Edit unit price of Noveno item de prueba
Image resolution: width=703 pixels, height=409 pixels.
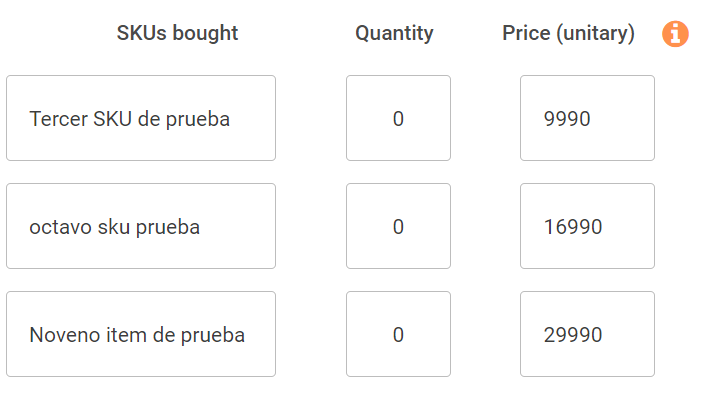point(587,334)
